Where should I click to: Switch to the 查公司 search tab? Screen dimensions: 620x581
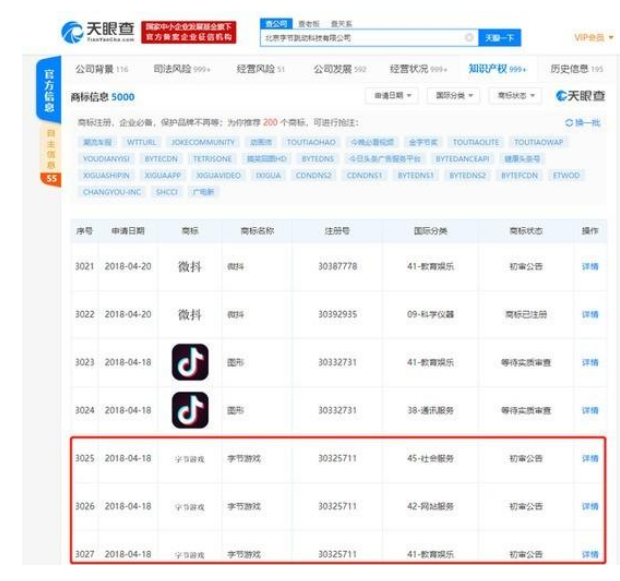(x=276, y=24)
